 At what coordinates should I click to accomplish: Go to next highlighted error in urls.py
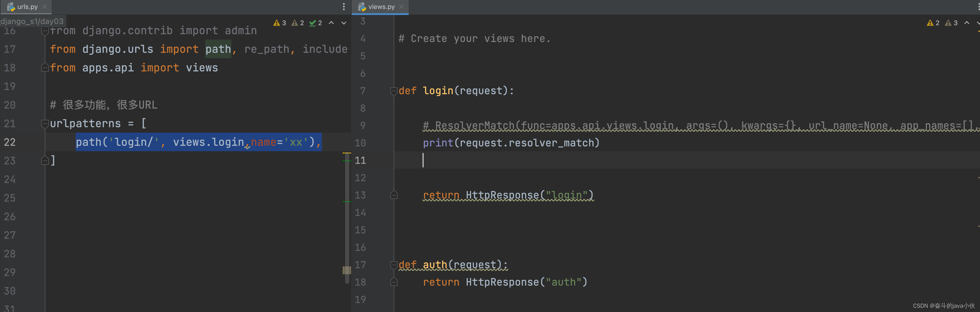[344, 23]
